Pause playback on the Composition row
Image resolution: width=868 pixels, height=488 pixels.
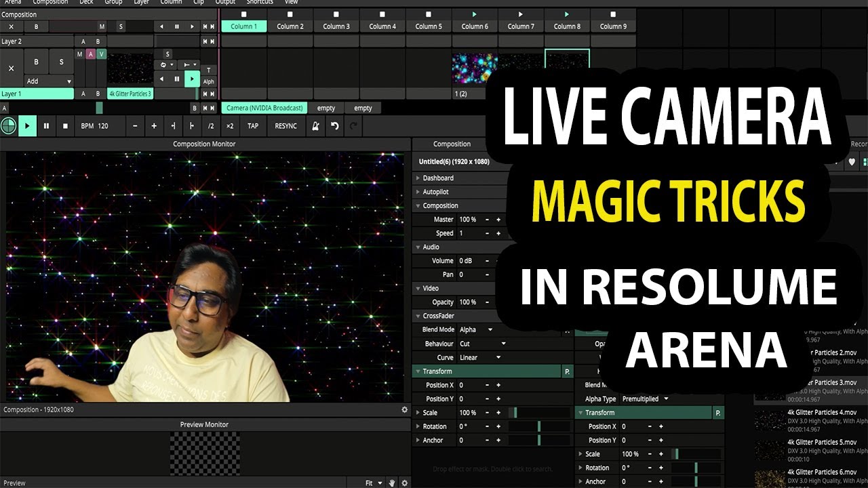pos(177,26)
